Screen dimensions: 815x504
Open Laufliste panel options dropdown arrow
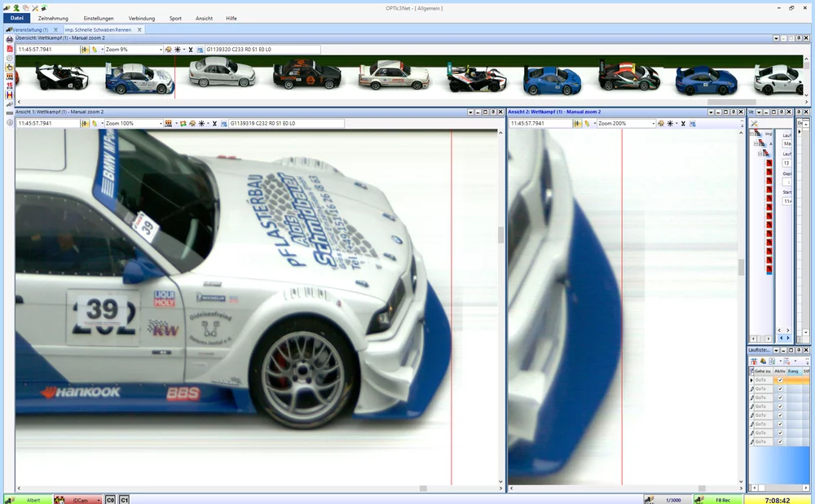[x=776, y=350]
